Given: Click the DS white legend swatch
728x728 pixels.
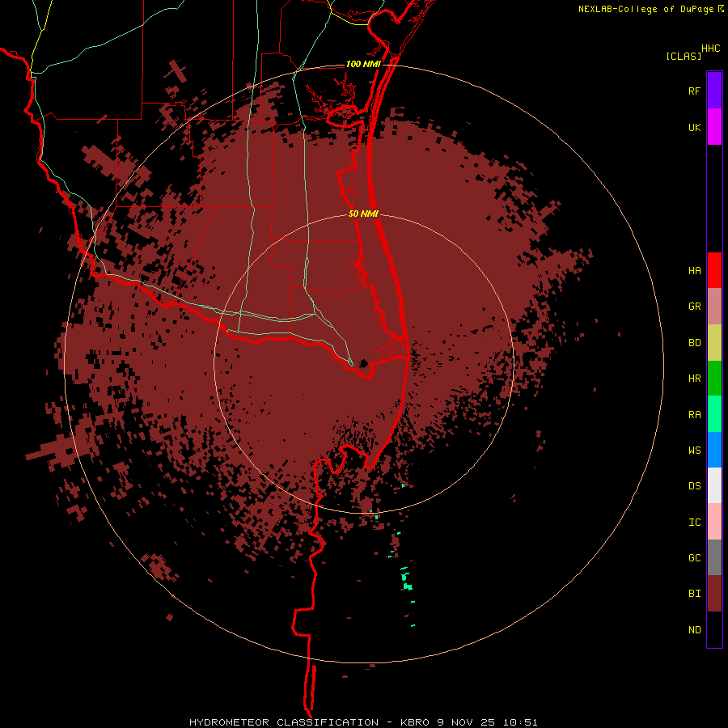Looking at the screenshot, I should pos(714,485).
